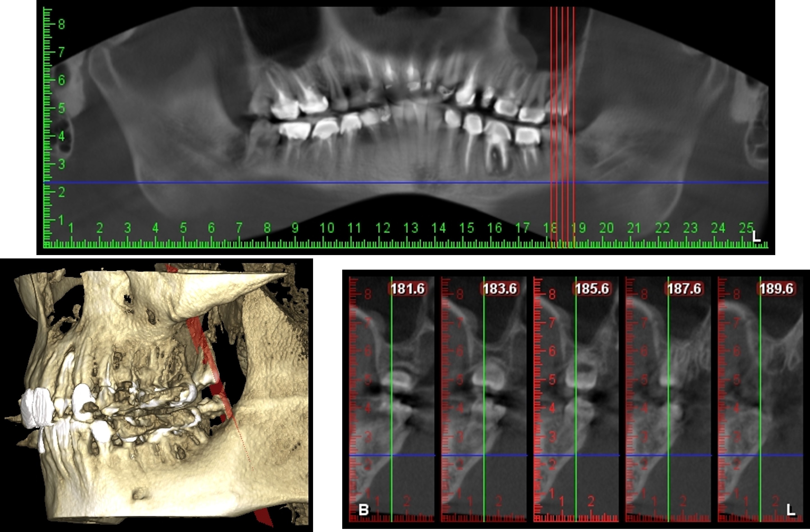Screen dimensions: 810x532
Task: Click the 189.6 slice label
Action: pyautogui.click(x=776, y=289)
